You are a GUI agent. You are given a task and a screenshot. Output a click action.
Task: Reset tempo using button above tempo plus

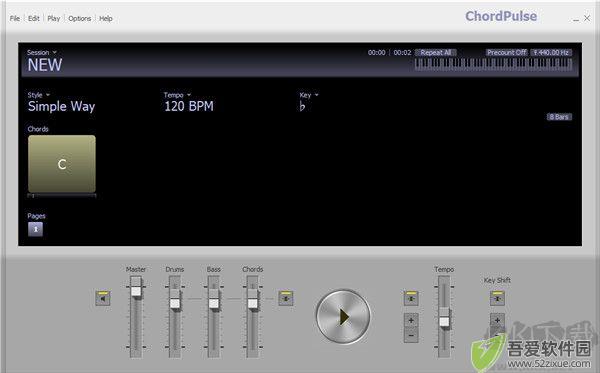(411, 298)
